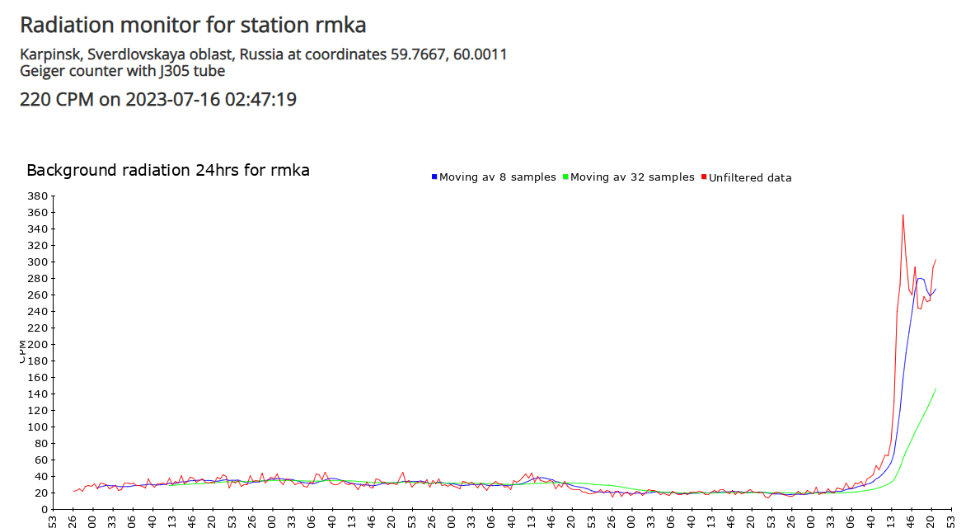Click the 180 label on the CPM axis
The width and height of the screenshot is (980, 528).
pyautogui.click(x=37, y=361)
